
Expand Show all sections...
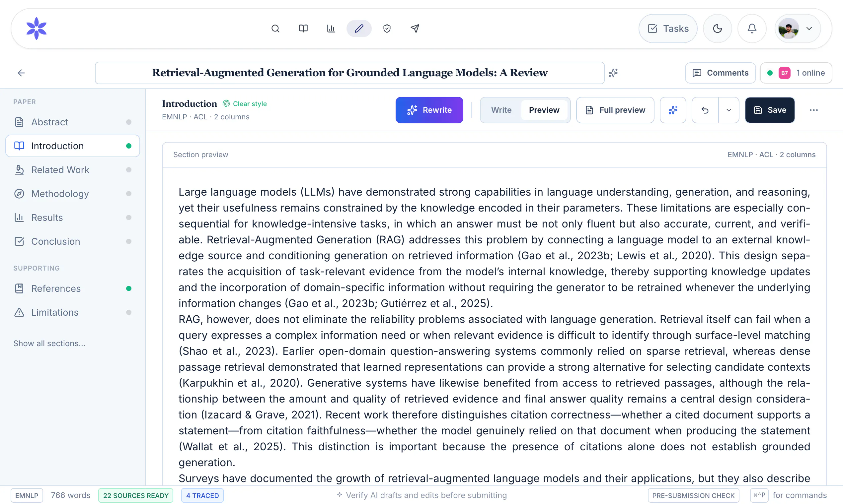(x=49, y=344)
